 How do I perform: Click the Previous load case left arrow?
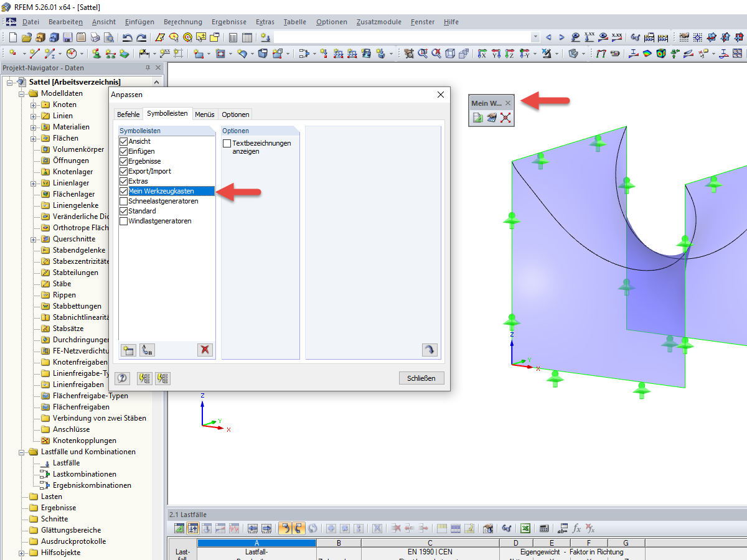pyautogui.click(x=548, y=37)
